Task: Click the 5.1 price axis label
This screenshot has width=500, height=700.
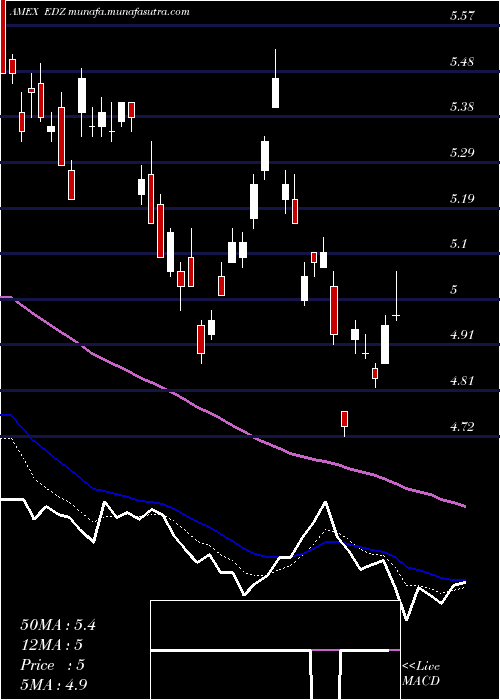Action: 459,244
